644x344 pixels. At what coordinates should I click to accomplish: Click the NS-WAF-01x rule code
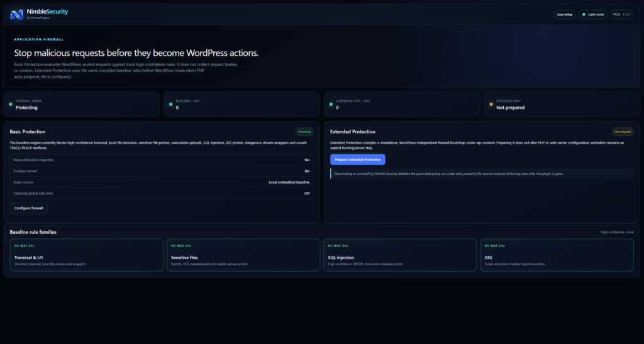coord(25,246)
